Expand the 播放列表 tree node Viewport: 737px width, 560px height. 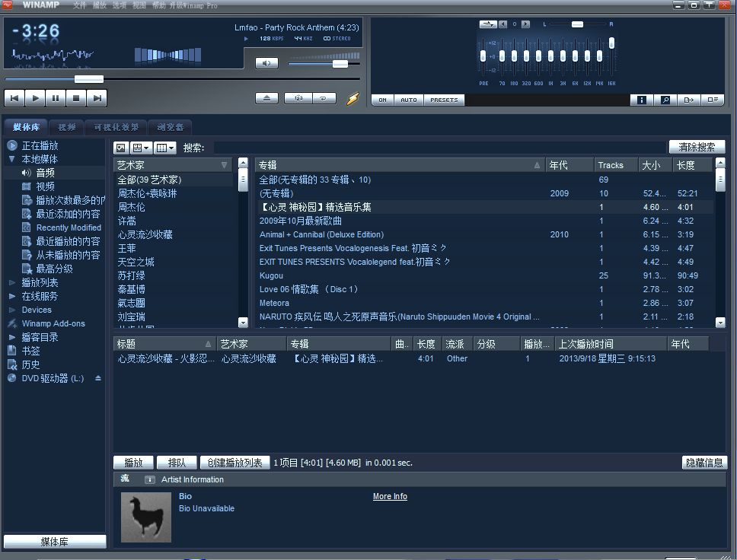coord(11,283)
